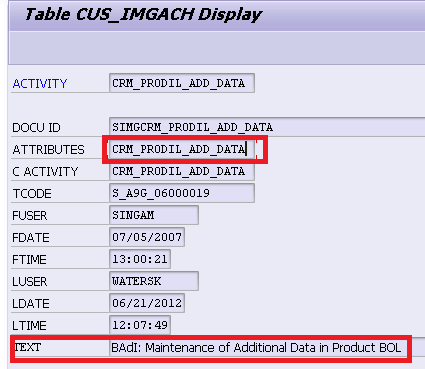This screenshot has width=425, height=369.
Task: Click the ACTIVITY field value CRM_PRODIL_ADD_DATA
Action: coord(182,83)
